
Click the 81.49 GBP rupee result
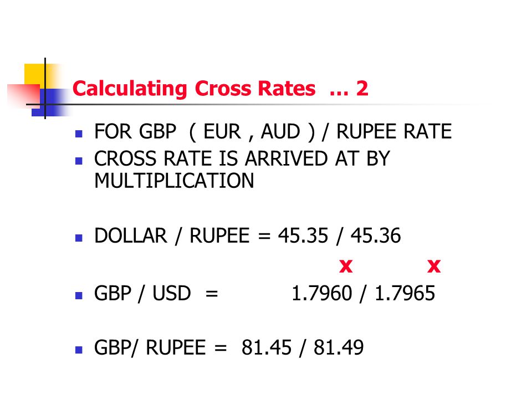[x=339, y=347]
